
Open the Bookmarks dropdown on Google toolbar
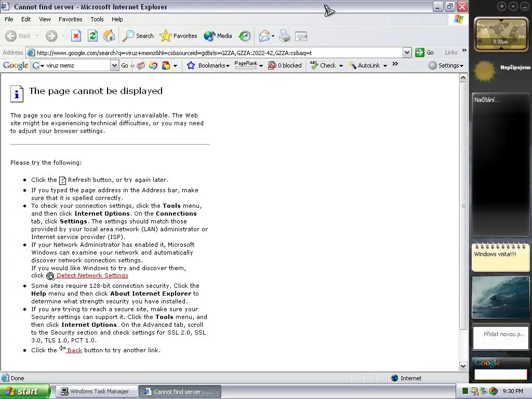tap(208, 65)
